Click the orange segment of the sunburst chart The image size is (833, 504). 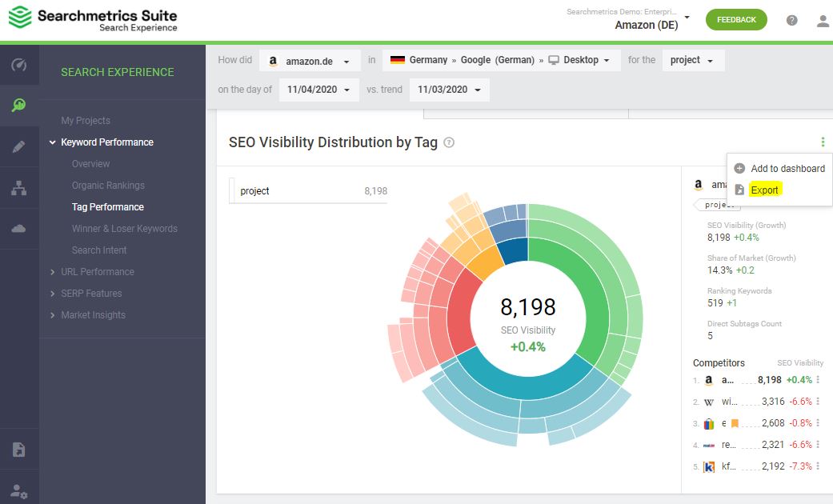pyautogui.click(x=486, y=264)
